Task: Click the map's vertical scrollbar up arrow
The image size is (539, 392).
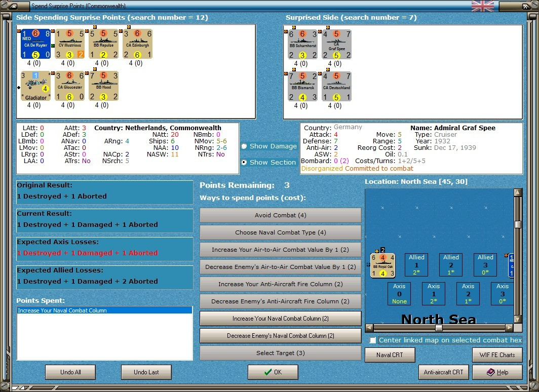Action: (518, 192)
